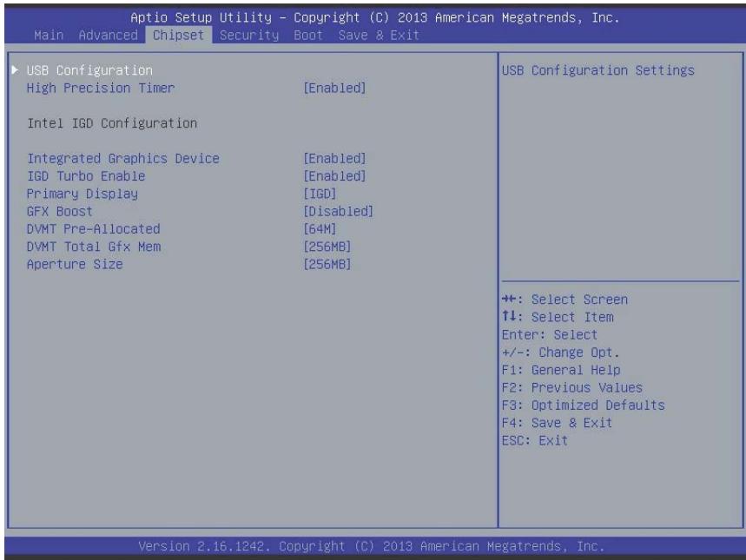This screenshot has width=746, height=560.
Task: Click the USB Configuration arrow icon
Action: click(16, 70)
